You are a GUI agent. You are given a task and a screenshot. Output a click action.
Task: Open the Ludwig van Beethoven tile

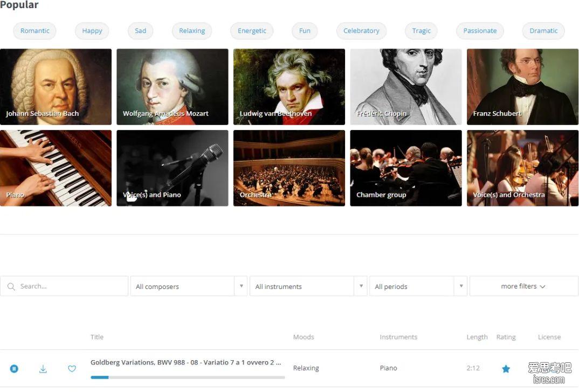pyautogui.click(x=289, y=87)
